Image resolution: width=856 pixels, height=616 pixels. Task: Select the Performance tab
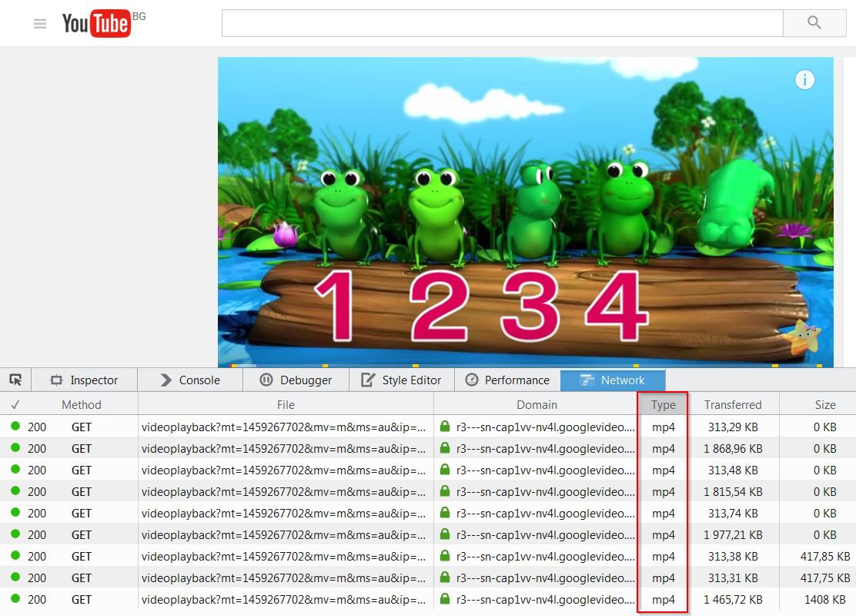[x=508, y=380]
